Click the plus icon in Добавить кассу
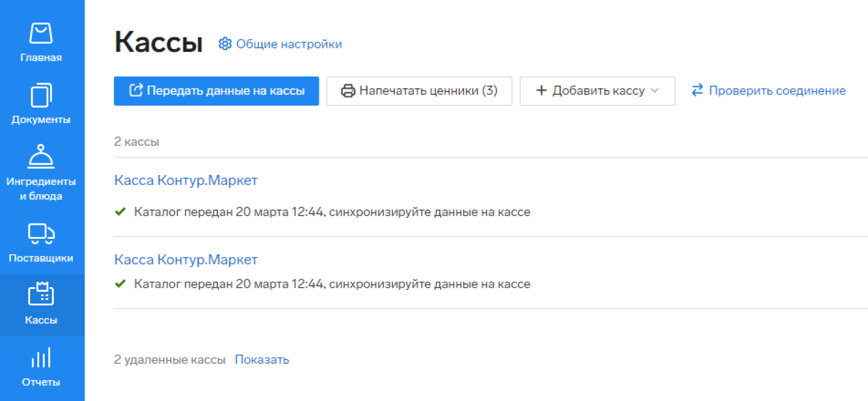Image resolution: width=868 pixels, height=401 pixels. pyautogui.click(x=541, y=91)
